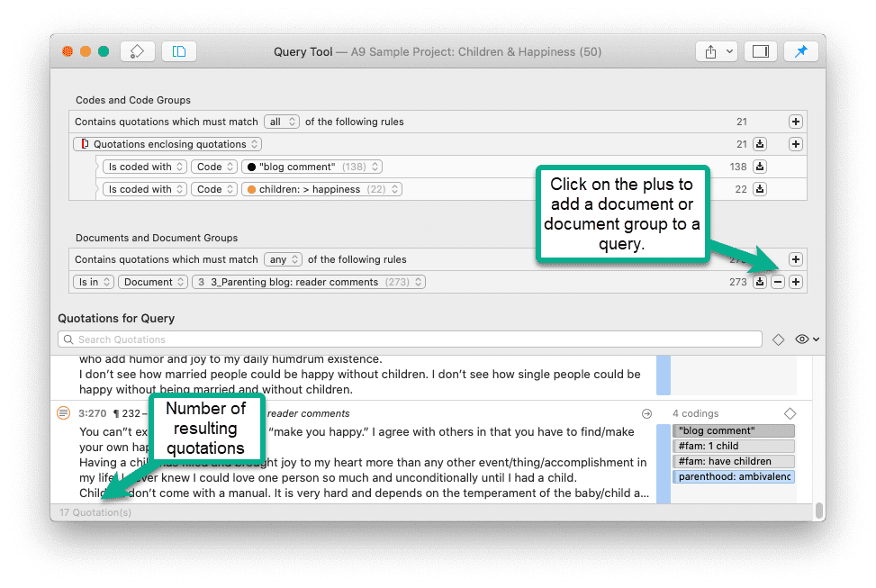Click the quotation ID 3:270
The width and height of the screenshot is (876, 588).
coord(92,413)
